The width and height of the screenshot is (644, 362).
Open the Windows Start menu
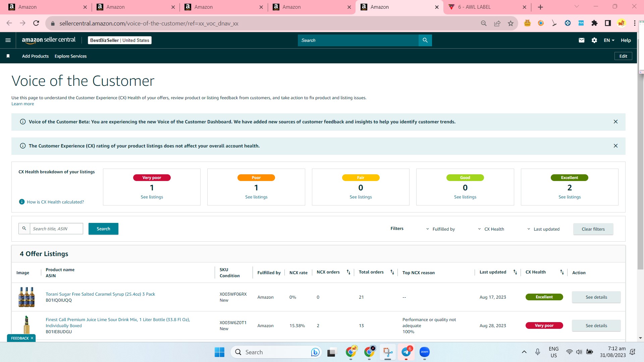pyautogui.click(x=219, y=352)
